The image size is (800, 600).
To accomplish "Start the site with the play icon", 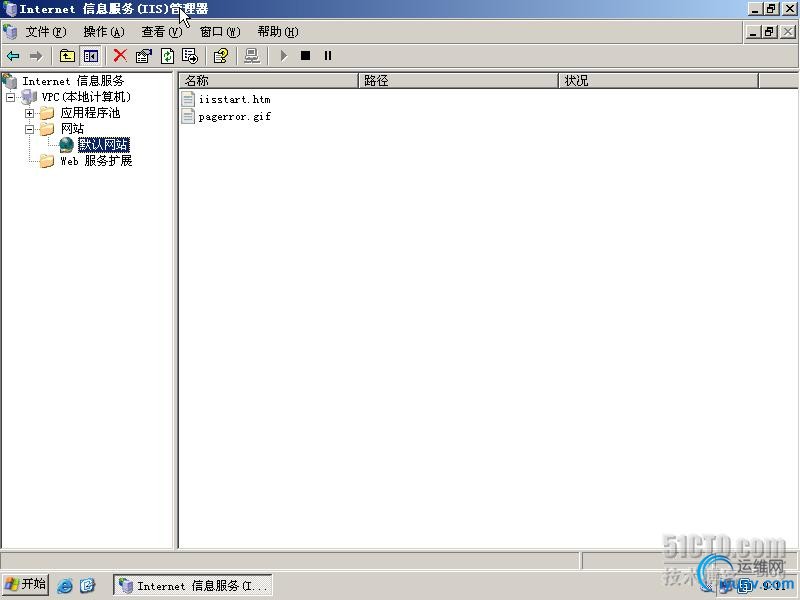I will point(284,56).
